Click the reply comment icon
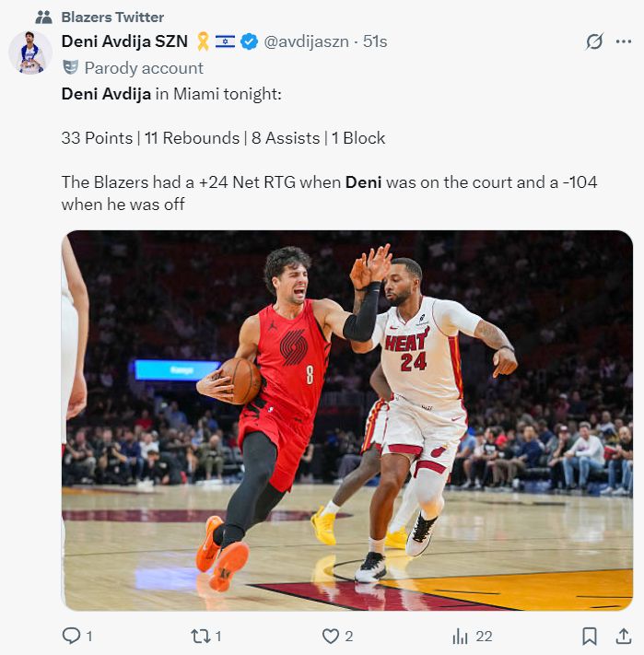This screenshot has height=655, width=644. pos(71,636)
